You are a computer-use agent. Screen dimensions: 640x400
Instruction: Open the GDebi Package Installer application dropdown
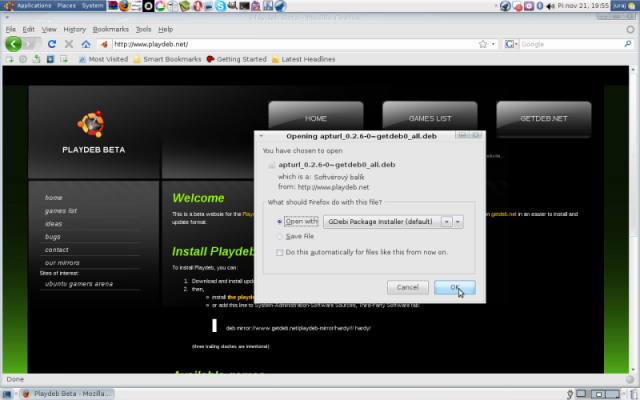[393, 222]
